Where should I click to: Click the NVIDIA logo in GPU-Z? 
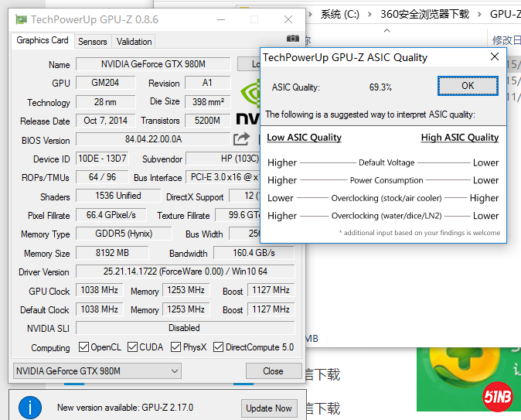(x=250, y=103)
